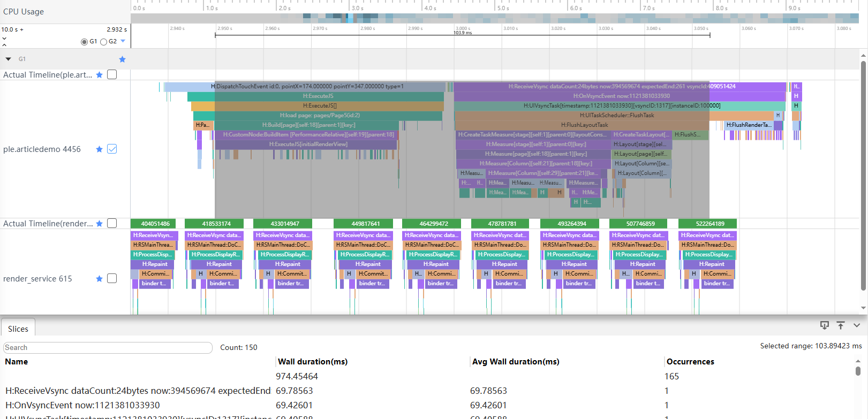This screenshot has height=419, width=868.
Task: Check the Actual Timeline(render... checkbox
Action: pyautogui.click(x=112, y=223)
